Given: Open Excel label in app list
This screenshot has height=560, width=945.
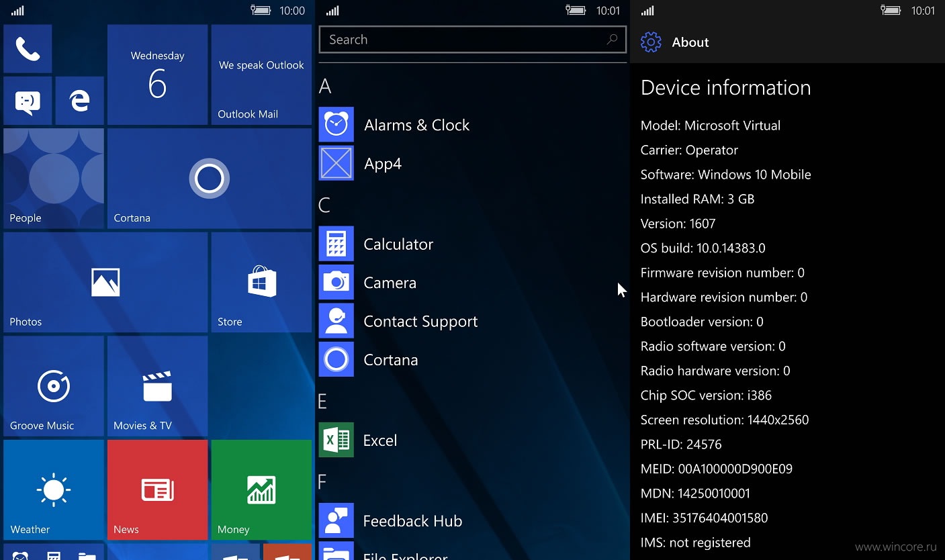Looking at the screenshot, I should click(x=380, y=440).
